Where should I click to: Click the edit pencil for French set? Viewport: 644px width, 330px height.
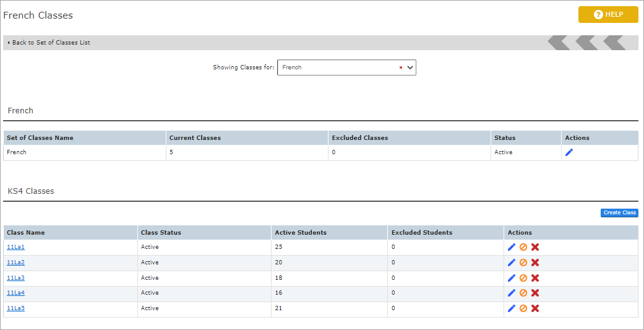tap(569, 152)
